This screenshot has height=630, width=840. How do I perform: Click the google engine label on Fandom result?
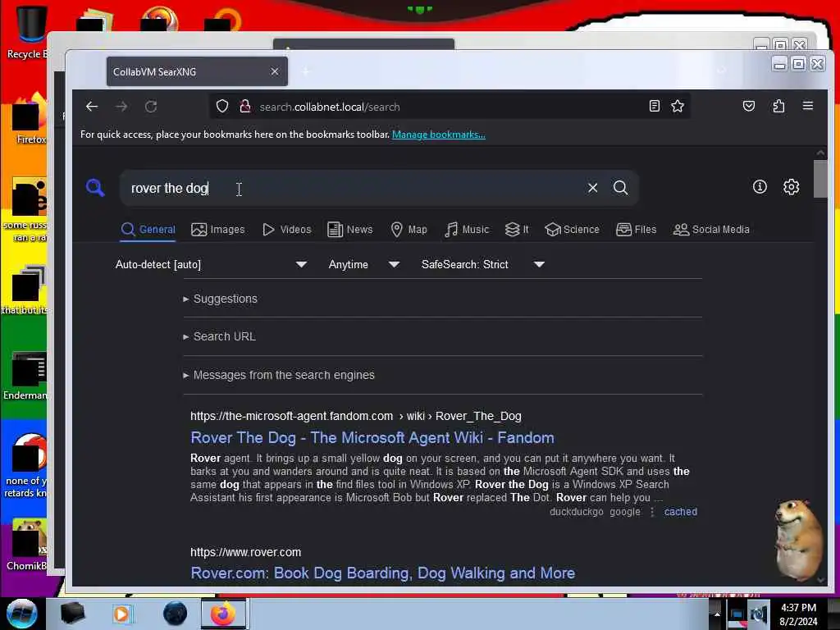(x=624, y=512)
